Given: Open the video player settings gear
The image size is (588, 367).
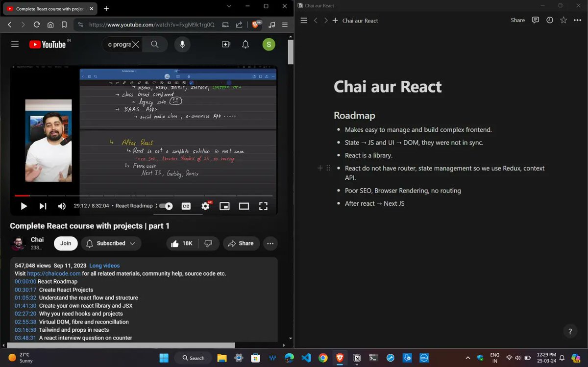Looking at the screenshot, I should pyautogui.click(x=205, y=206).
